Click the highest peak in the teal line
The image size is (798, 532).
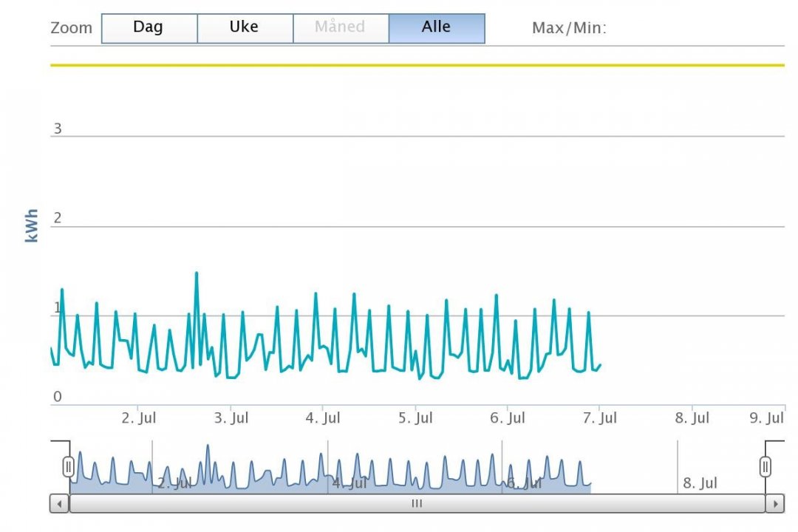(197, 273)
